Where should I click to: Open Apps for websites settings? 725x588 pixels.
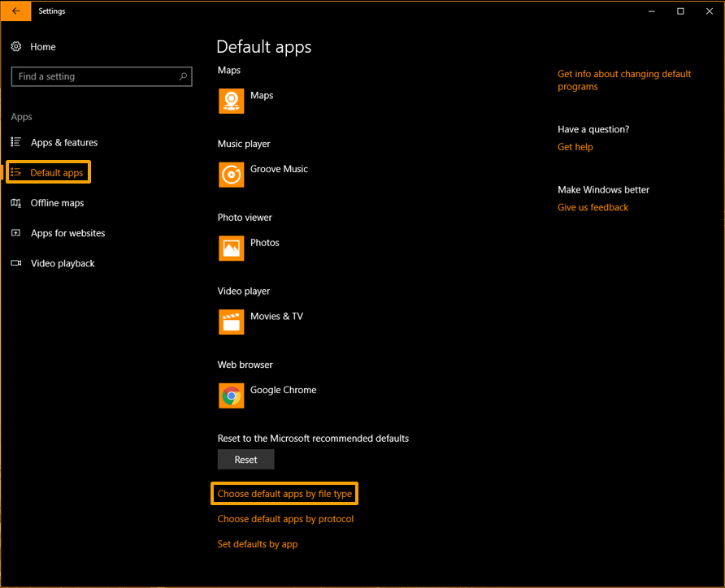[x=68, y=233]
